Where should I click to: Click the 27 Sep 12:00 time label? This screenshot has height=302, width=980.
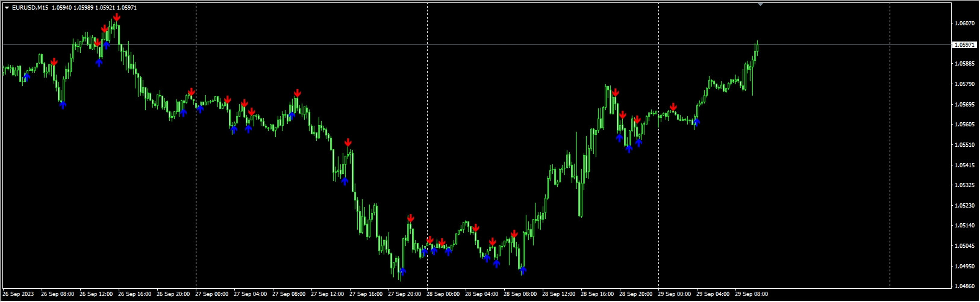[x=328, y=295]
